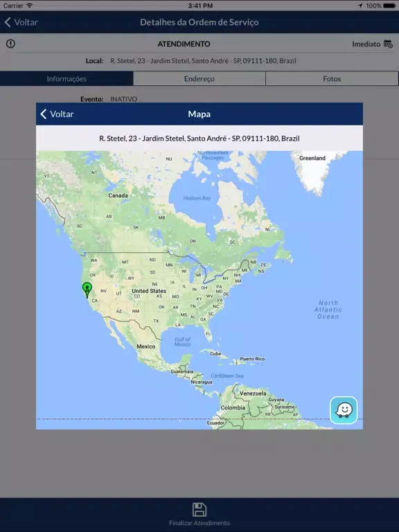Select the Informações tab
This screenshot has width=399, height=532.
66,79
